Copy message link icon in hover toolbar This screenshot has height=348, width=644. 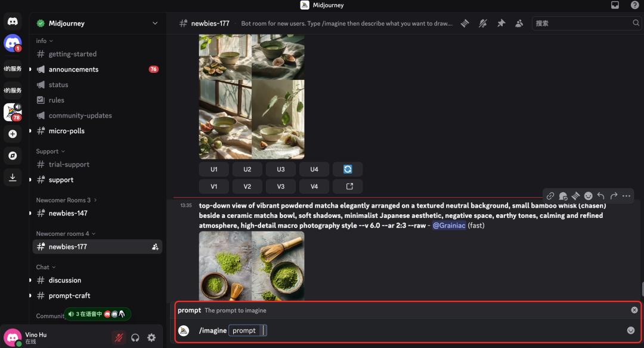point(550,196)
